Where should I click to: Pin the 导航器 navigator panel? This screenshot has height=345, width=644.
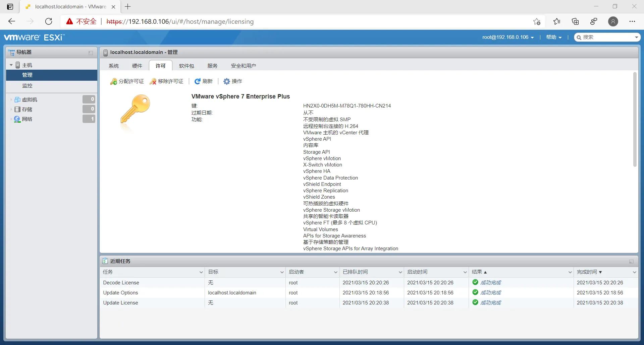90,53
